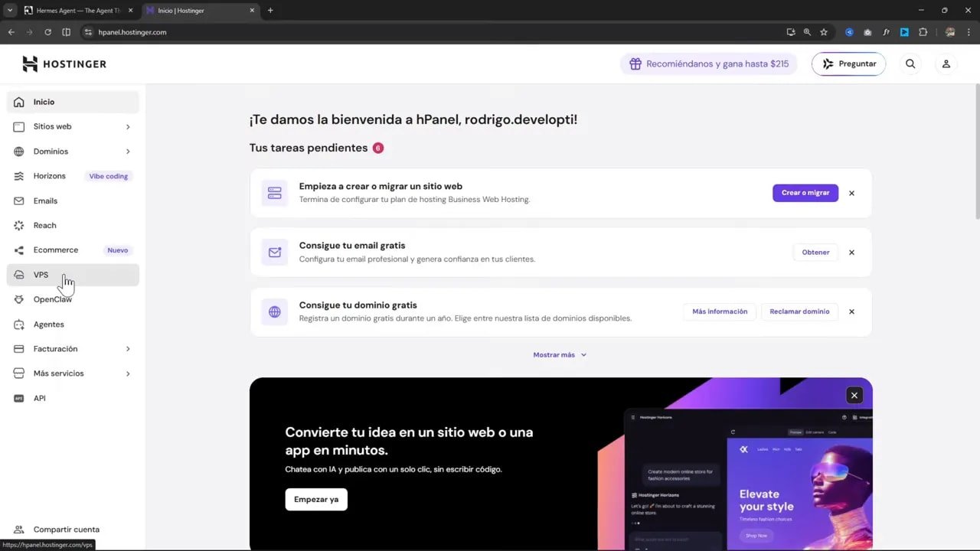
Task: Click the Sitios web sidebar icon
Action: [19, 126]
